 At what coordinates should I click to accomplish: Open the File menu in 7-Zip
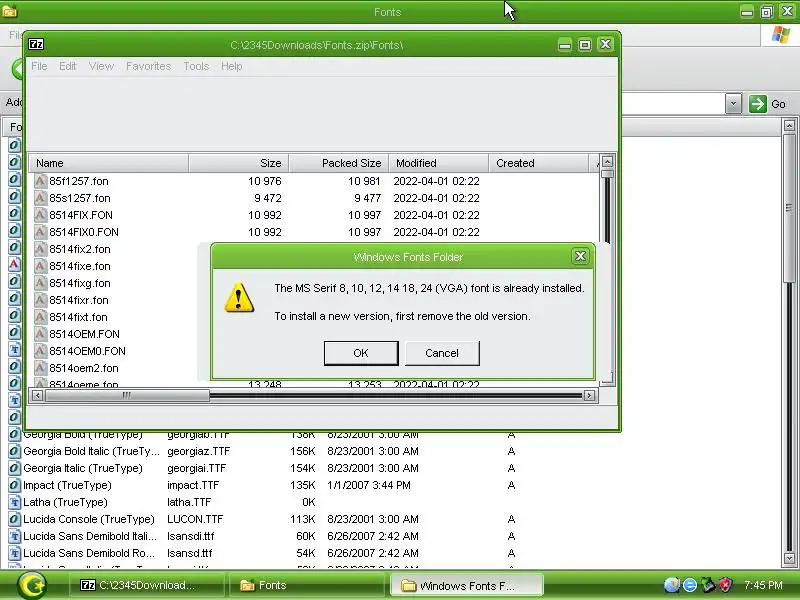(x=39, y=66)
